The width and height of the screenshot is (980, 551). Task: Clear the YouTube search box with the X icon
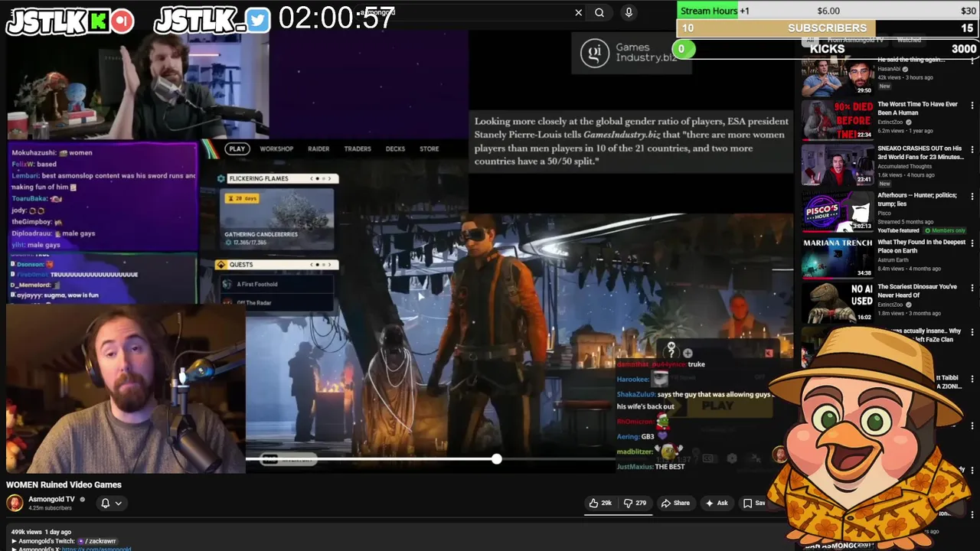578,12
